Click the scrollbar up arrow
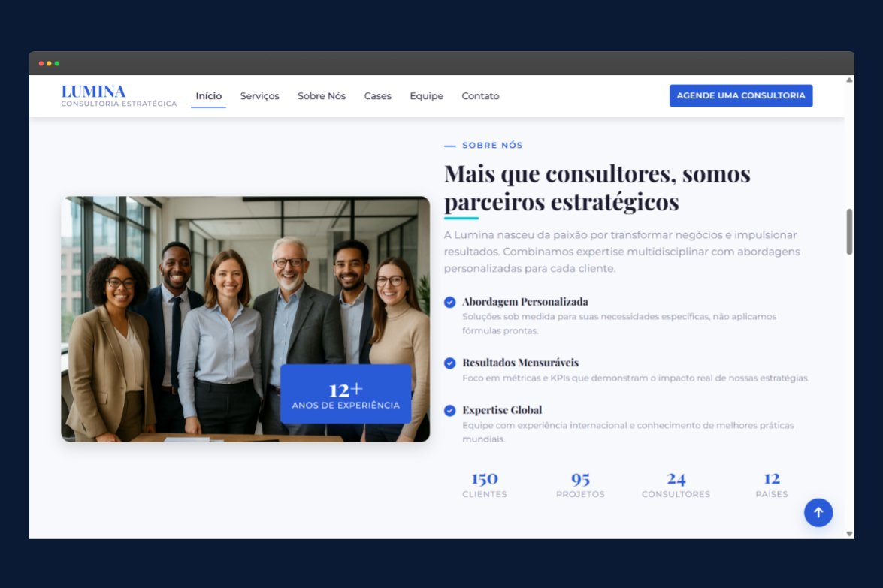The image size is (883, 588). (850, 80)
